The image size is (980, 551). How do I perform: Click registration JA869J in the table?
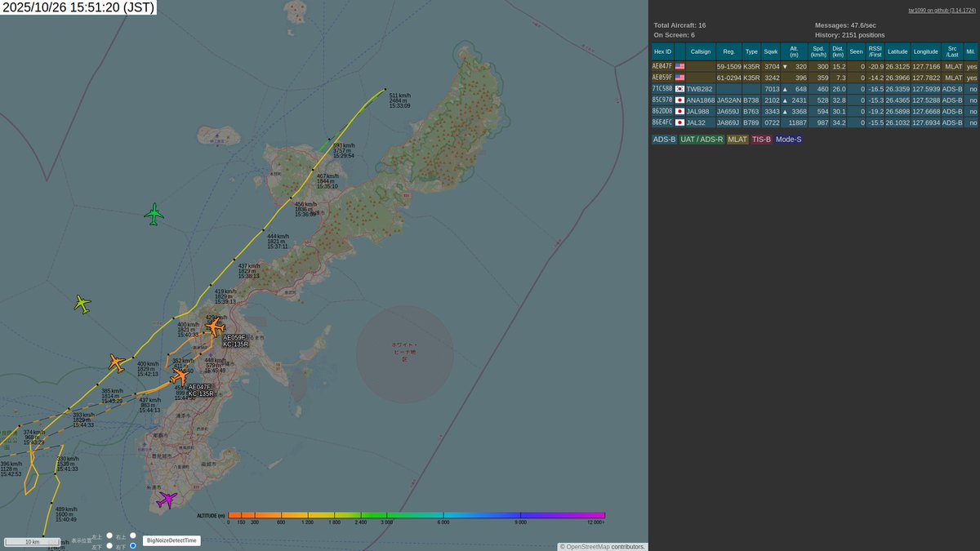click(729, 122)
